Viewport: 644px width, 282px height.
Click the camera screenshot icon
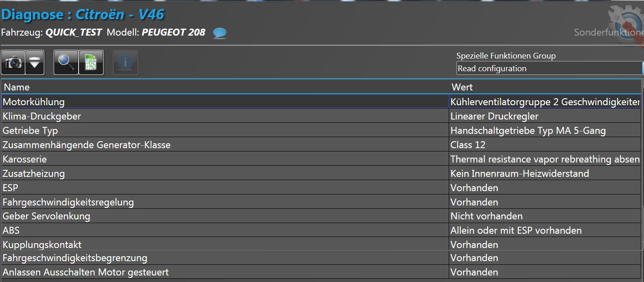coord(14,63)
